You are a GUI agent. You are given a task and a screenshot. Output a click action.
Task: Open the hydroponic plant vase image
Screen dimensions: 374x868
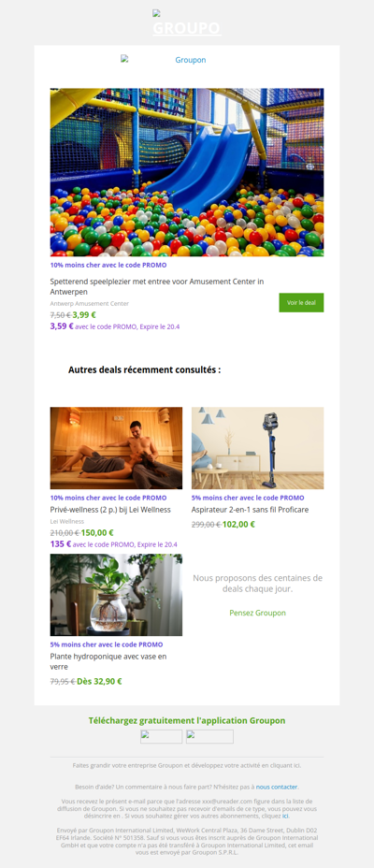(116, 595)
